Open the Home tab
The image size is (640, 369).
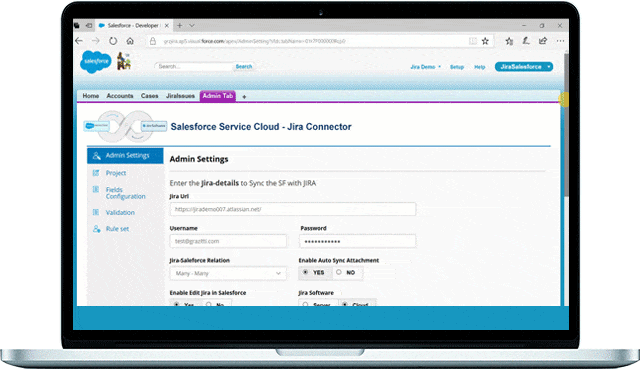(91, 96)
